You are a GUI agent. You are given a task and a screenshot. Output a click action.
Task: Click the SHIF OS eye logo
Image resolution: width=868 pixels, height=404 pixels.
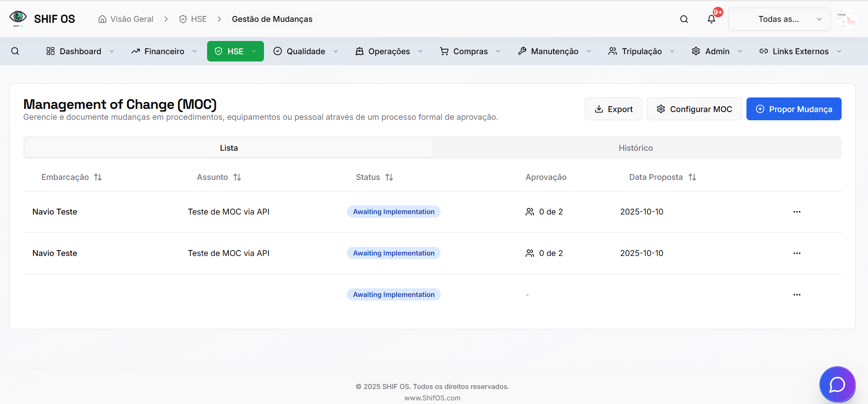pos(18,18)
